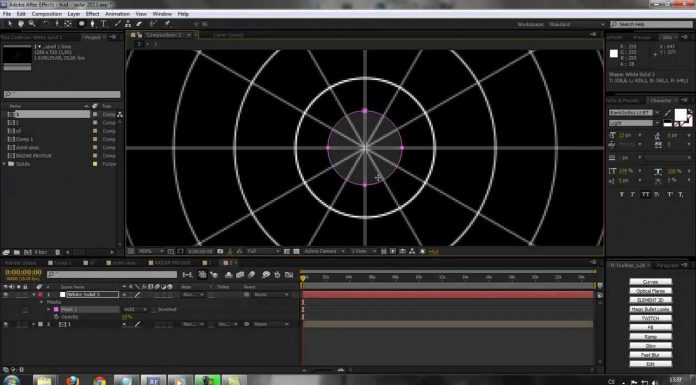The image size is (696, 385).
Task: Open Brainstorm from the timeline header
Action: point(266,275)
